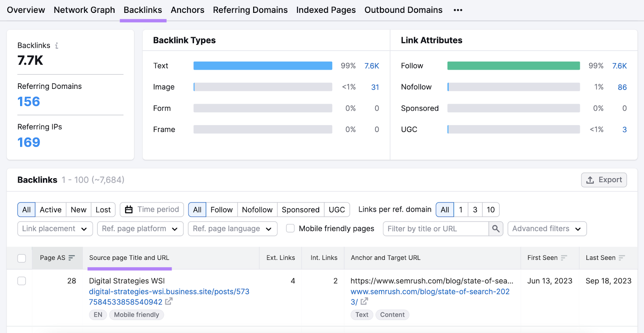
Task: Open target URL external link icon
Action: pyautogui.click(x=364, y=302)
